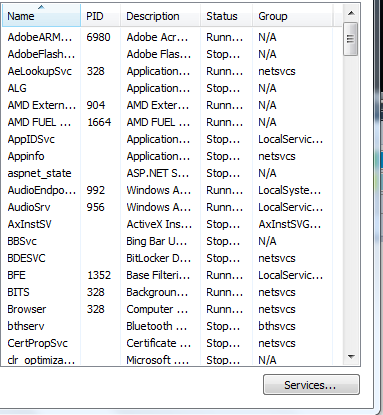Click the ASP.NET S... description cell

(158, 173)
